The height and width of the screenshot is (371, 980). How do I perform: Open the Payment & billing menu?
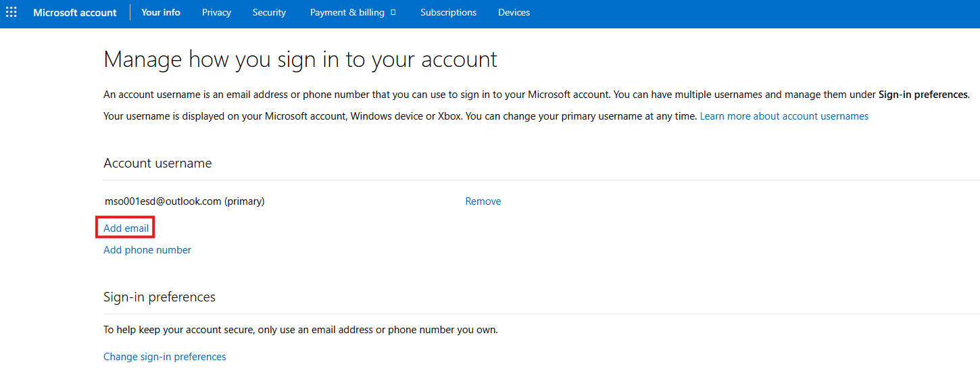point(347,12)
